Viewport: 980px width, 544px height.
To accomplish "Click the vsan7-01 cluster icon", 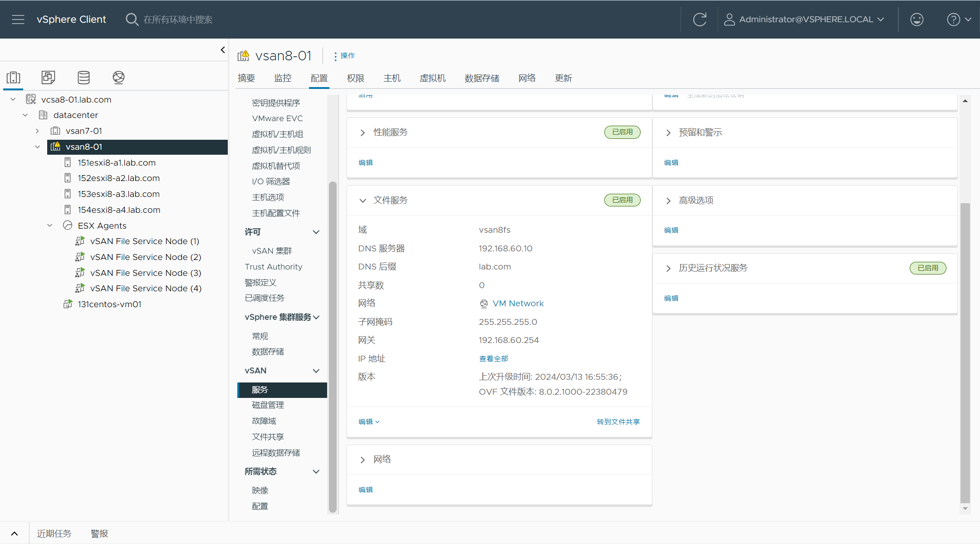I will pos(55,131).
